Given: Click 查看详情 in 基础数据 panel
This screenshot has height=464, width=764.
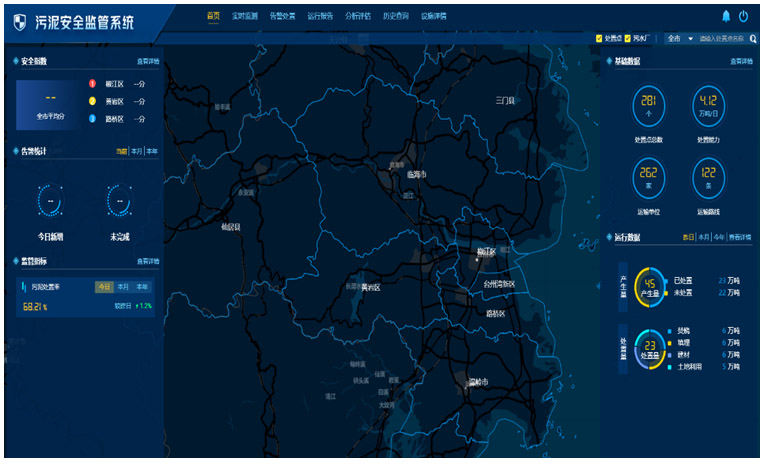Looking at the screenshot, I should [741, 62].
